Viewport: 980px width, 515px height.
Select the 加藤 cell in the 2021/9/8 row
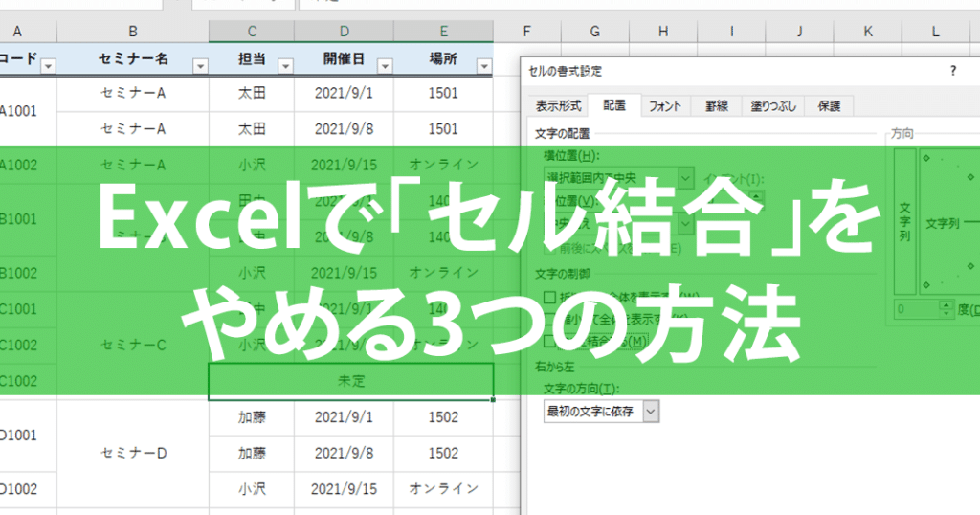tap(252, 453)
